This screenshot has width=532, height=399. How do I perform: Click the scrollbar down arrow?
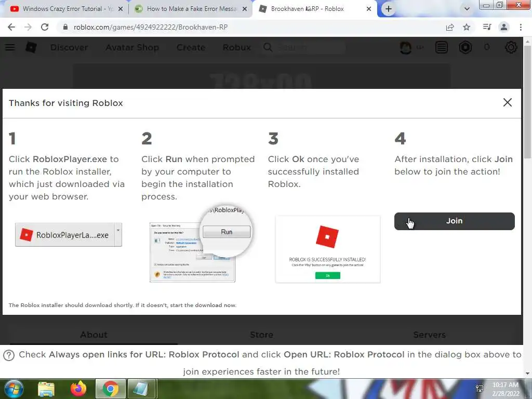[x=528, y=374]
